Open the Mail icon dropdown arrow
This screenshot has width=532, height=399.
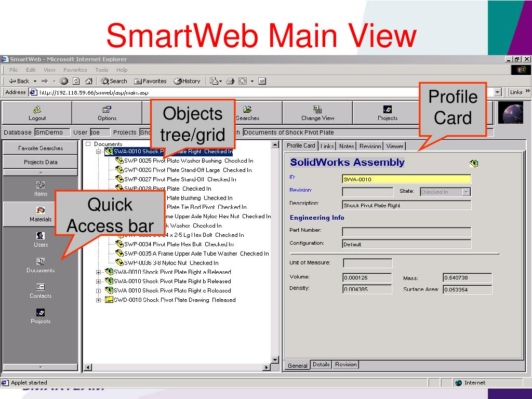(x=220, y=82)
